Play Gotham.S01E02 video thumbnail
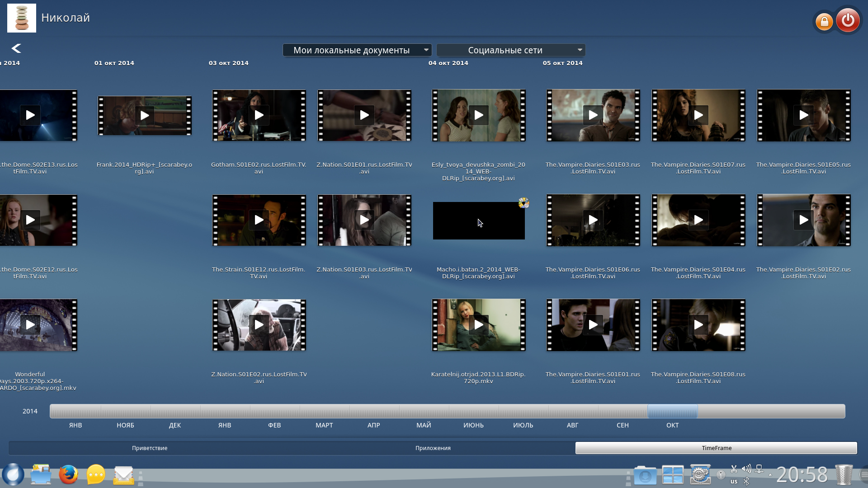The width and height of the screenshot is (868, 488). [x=259, y=115]
